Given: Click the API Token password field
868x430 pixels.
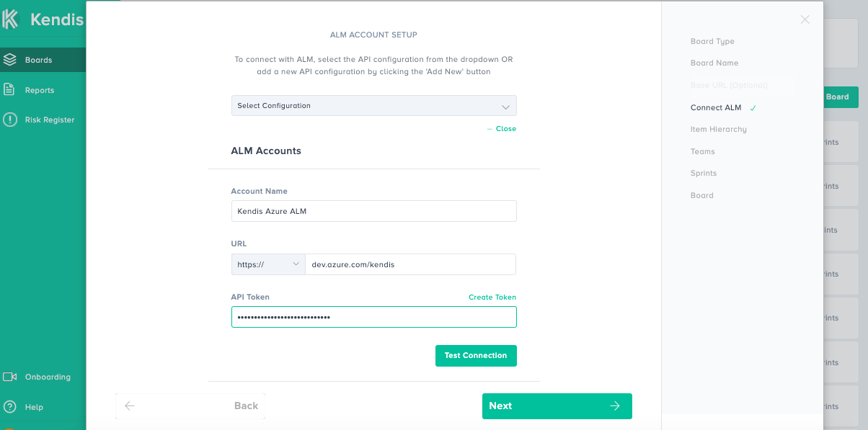Looking at the screenshot, I should tap(373, 317).
